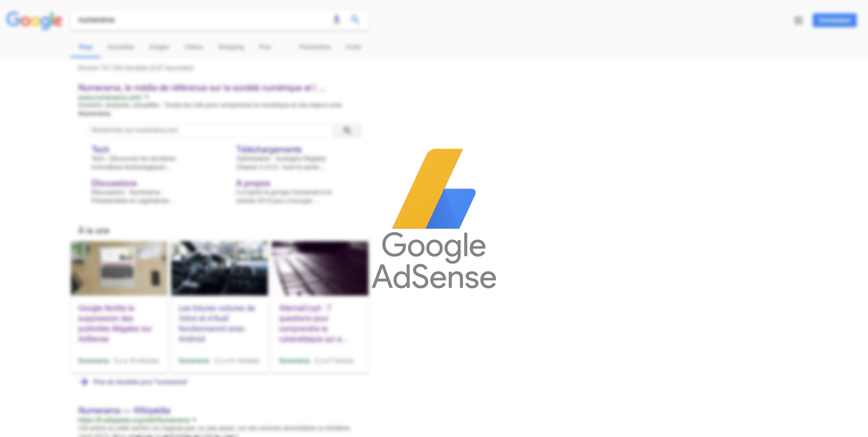Click the magnifier icon in main search bar
This screenshot has height=437, width=868.
coord(355,20)
